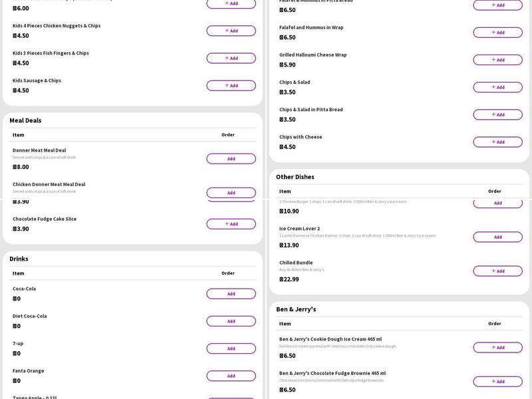
Task: Add the Chilled Bundle to order
Action: [x=497, y=271]
